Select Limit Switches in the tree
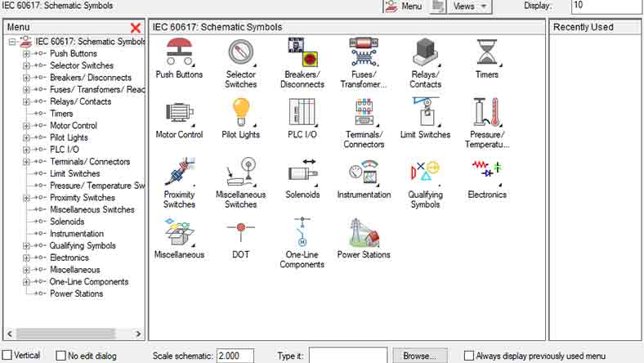 click(74, 173)
